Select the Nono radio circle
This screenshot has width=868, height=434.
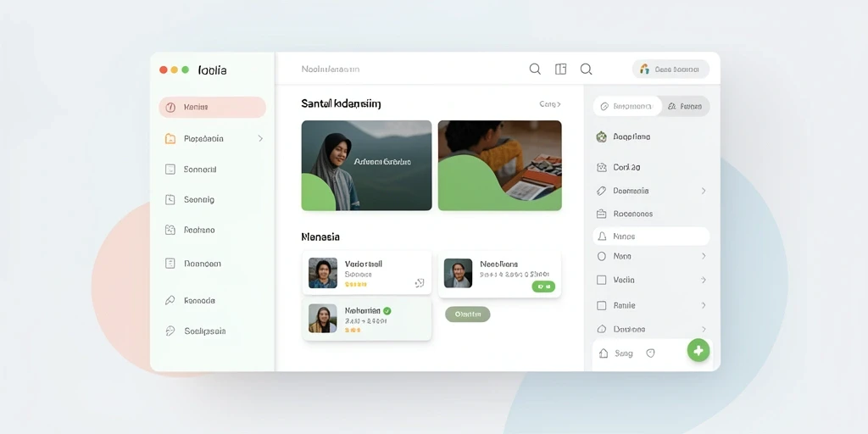pos(602,256)
